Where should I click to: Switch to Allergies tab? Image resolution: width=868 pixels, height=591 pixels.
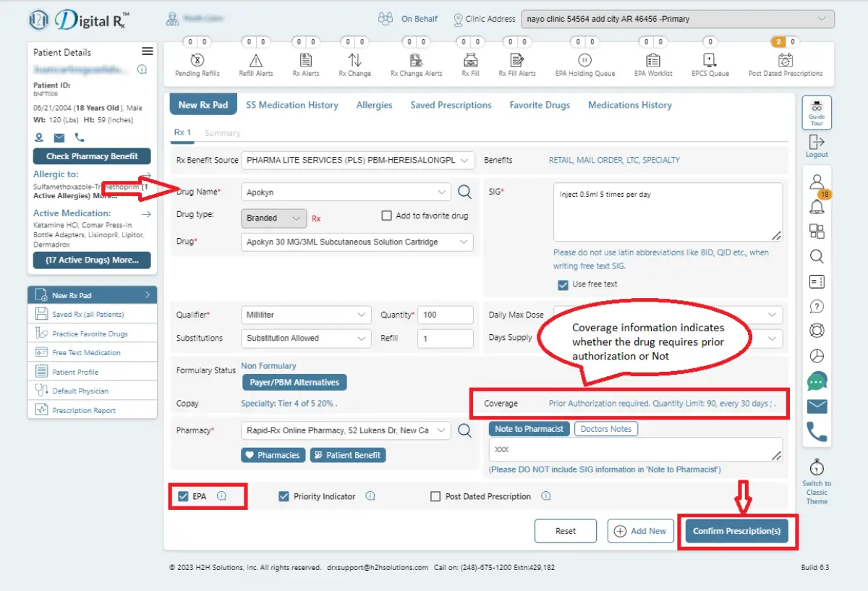coord(375,105)
